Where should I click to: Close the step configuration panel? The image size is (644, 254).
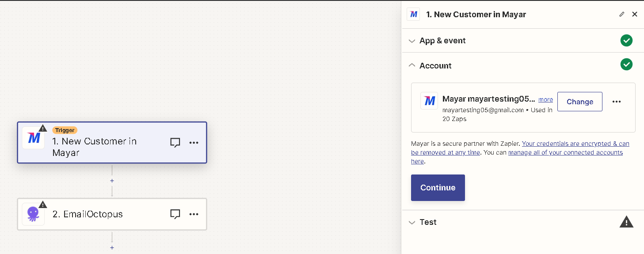[635, 14]
